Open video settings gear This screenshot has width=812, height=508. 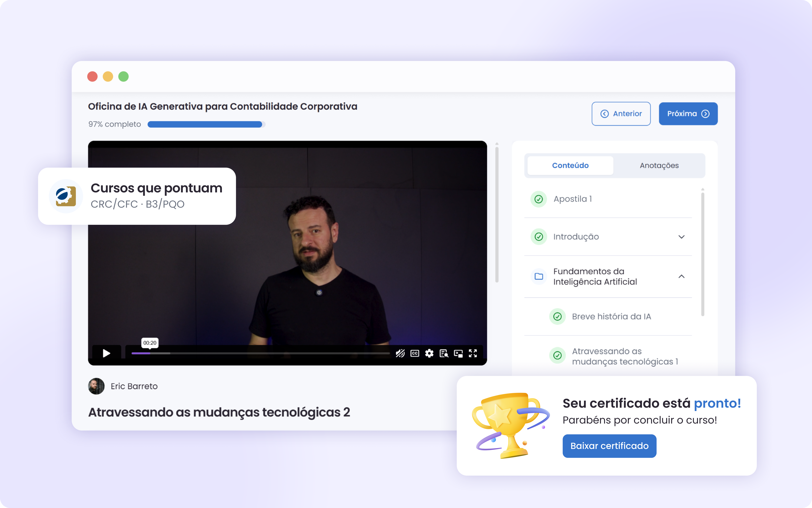click(429, 353)
